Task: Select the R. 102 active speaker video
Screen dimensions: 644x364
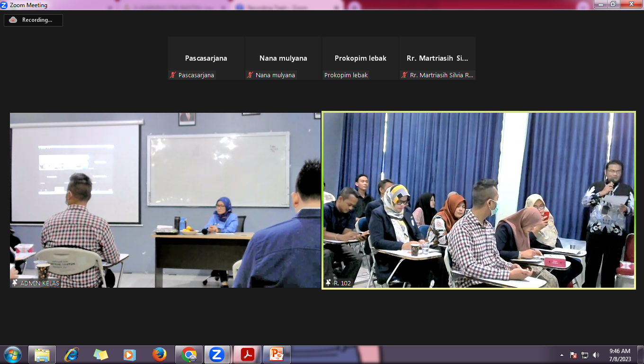Action: coord(478,200)
